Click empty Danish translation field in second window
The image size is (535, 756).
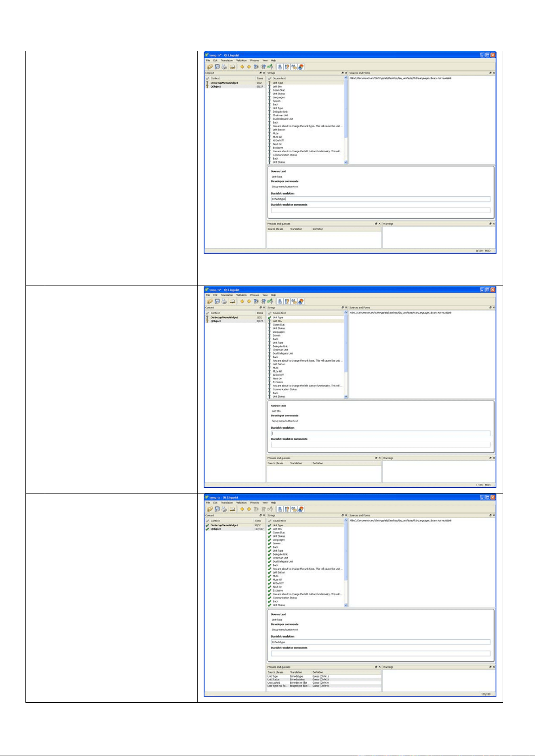pyautogui.click(x=380, y=433)
